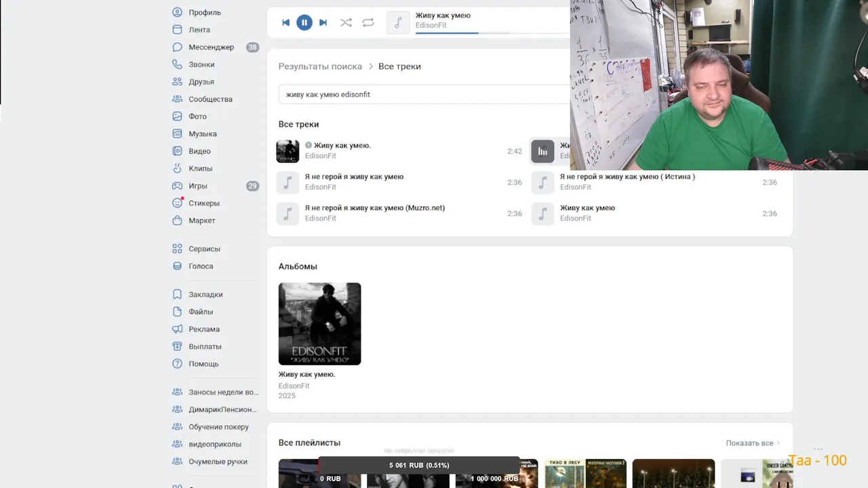This screenshot has height=488, width=868.
Task: Click the Игры notification badge 29
Action: [252, 186]
